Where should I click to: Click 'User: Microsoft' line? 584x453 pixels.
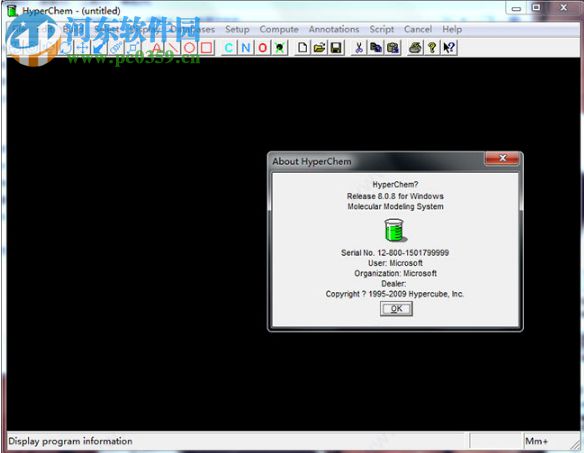point(395,263)
